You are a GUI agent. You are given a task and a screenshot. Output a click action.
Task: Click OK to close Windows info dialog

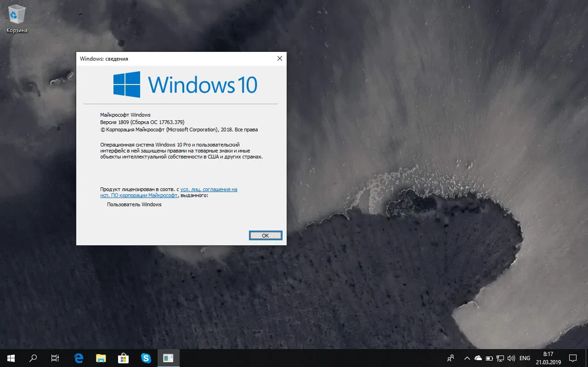point(266,235)
